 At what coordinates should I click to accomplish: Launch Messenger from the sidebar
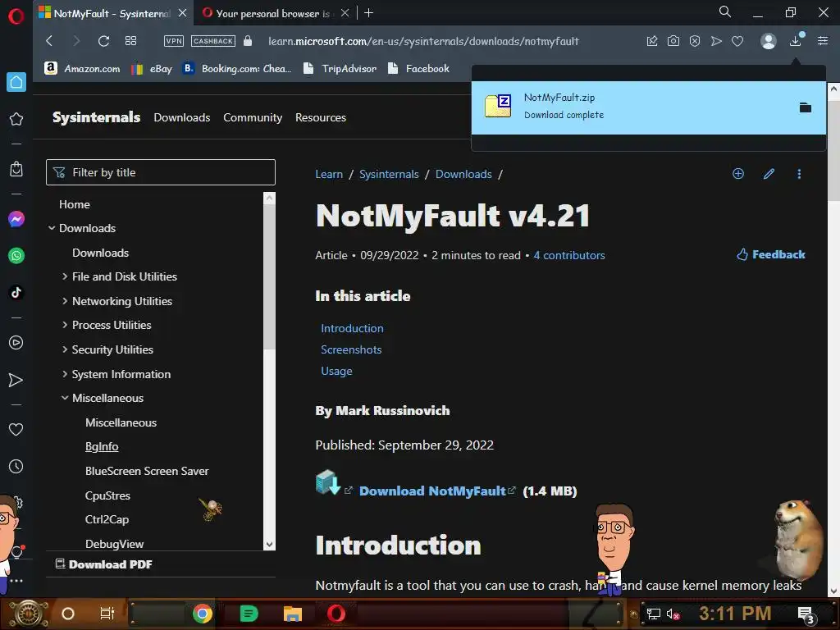pos(16,219)
